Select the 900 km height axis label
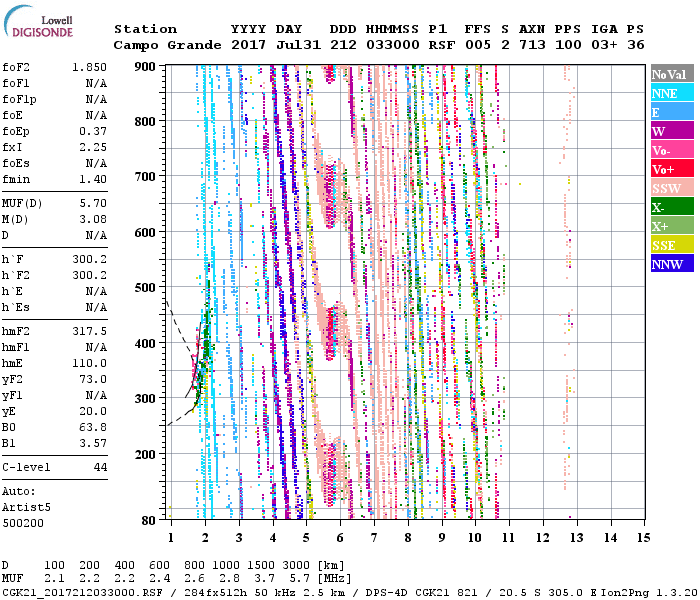Viewport: 700px width, 600px height. (146, 67)
